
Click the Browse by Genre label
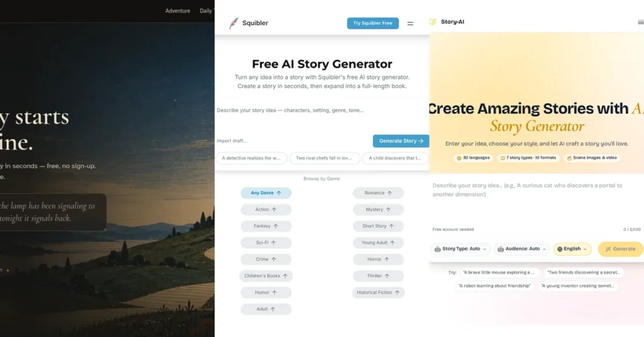tap(322, 179)
